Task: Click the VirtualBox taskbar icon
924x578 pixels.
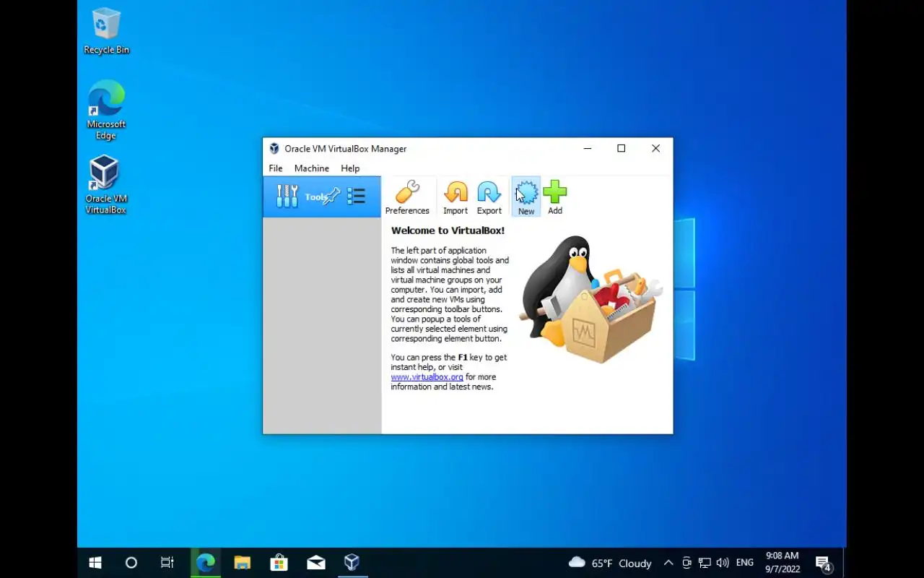Action: (x=352, y=563)
